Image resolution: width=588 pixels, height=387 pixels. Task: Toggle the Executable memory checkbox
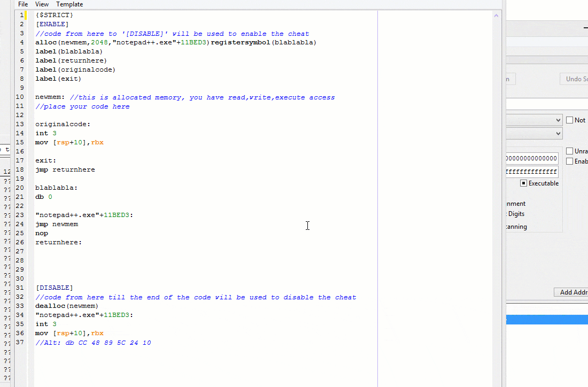click(x=524, y=183)
